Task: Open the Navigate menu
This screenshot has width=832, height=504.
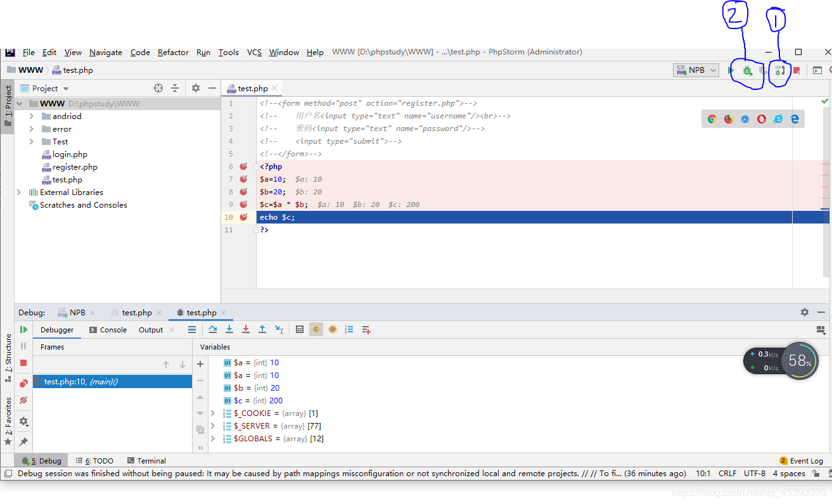Action: pos(106,52)
